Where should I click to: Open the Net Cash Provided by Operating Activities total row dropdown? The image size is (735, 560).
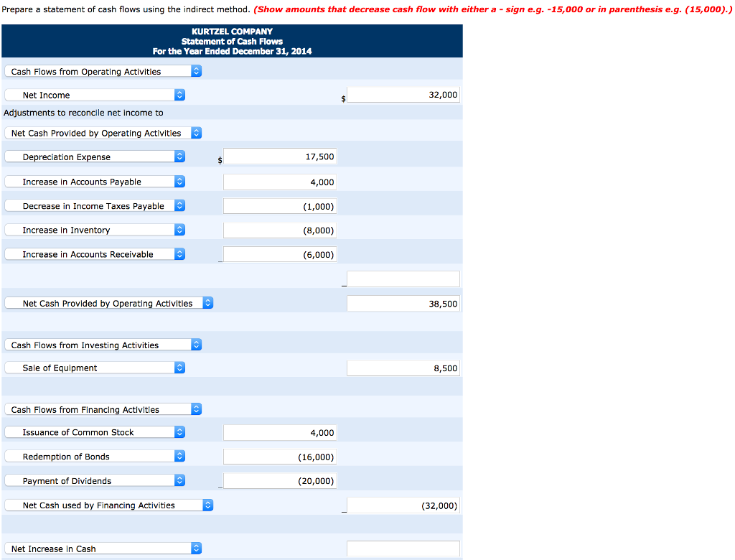pyautogui.click(x=109, y=303)
